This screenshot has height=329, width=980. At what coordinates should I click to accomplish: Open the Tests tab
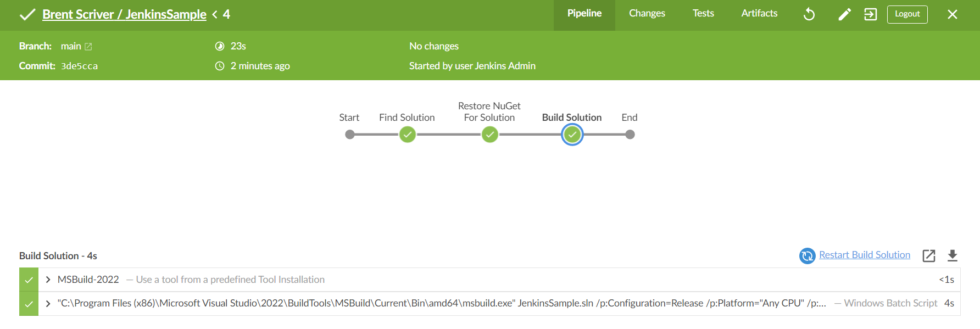(x=703, y=13)
